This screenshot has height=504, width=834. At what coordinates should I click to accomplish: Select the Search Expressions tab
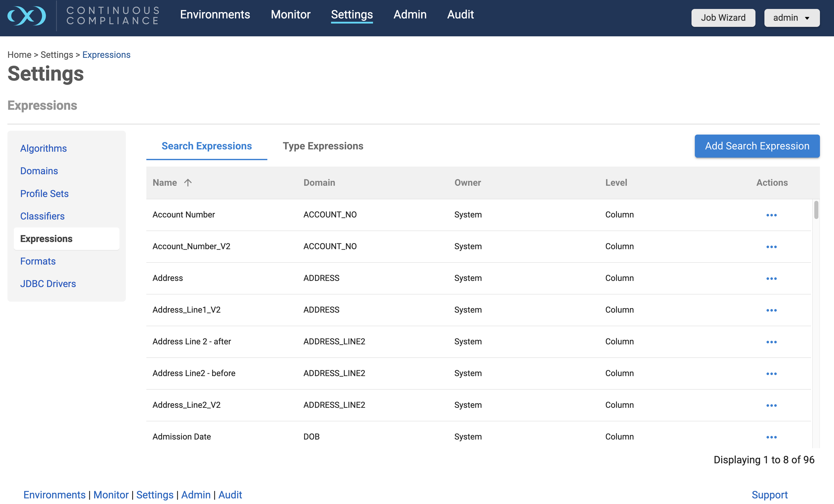pyautogui.click(x=206, y=146)
